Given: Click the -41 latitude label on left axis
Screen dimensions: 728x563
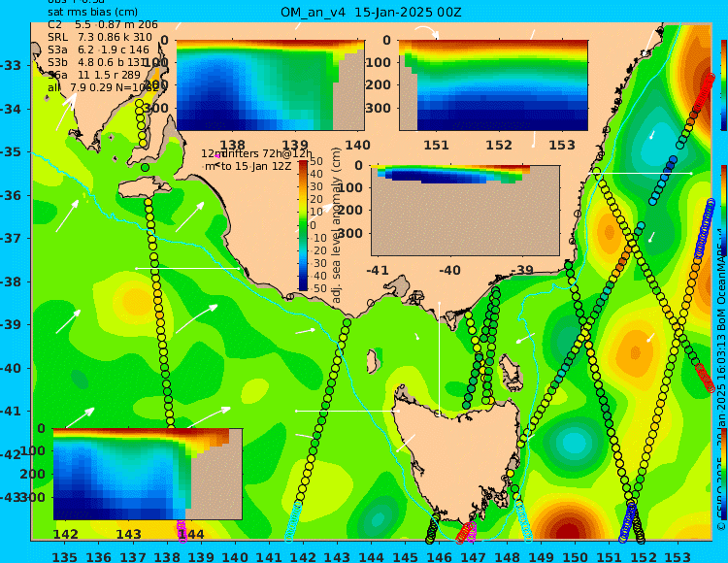Looking at the screenshot, I should [x=11, y=411].
